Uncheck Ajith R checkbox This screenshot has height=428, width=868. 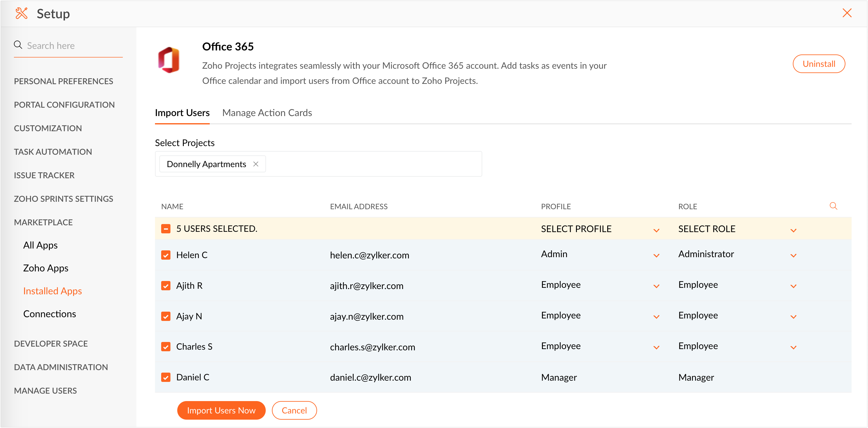click(x=166, y=286)
